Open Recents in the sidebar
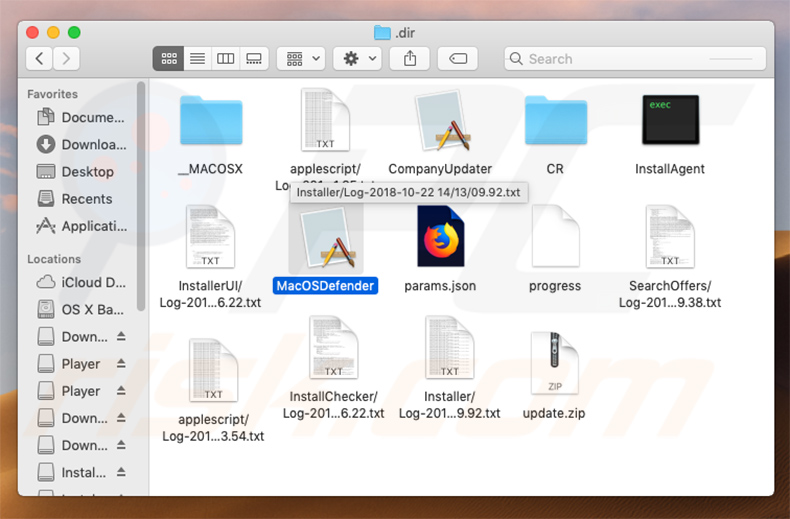790x519 pixels. tap(87, 199)
